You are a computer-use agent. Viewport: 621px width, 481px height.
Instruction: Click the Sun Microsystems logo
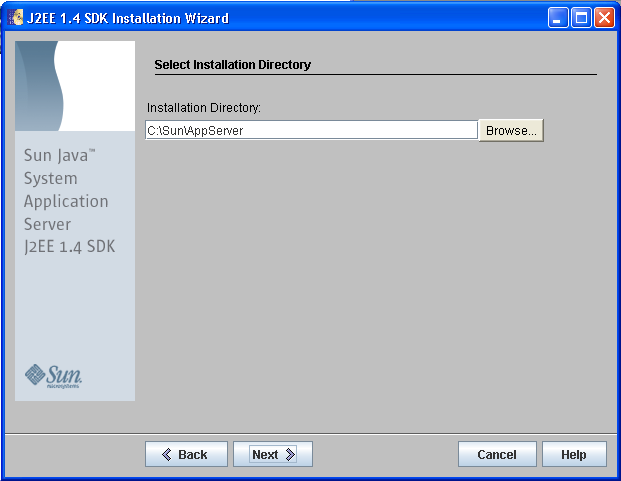click(53, 376)
